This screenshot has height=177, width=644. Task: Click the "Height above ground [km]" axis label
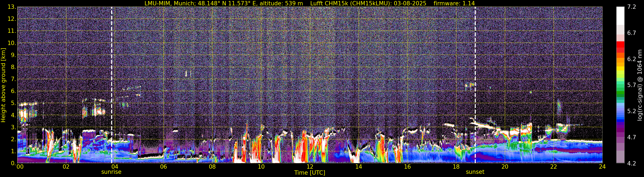(3, 85)
